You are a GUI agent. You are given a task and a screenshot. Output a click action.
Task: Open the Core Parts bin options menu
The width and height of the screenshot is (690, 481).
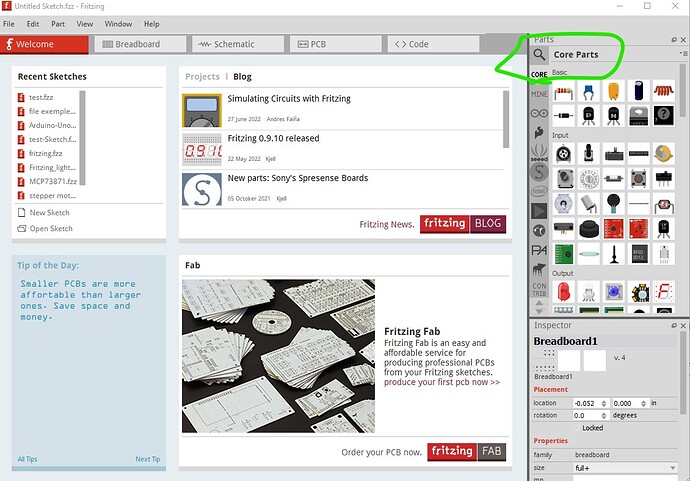pos(683,54)
